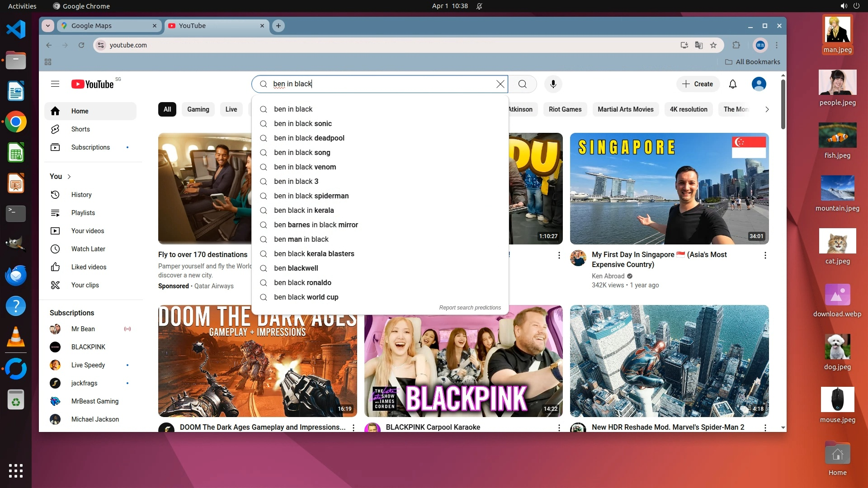Toggle the hamburger guide menu

(55, 84)
